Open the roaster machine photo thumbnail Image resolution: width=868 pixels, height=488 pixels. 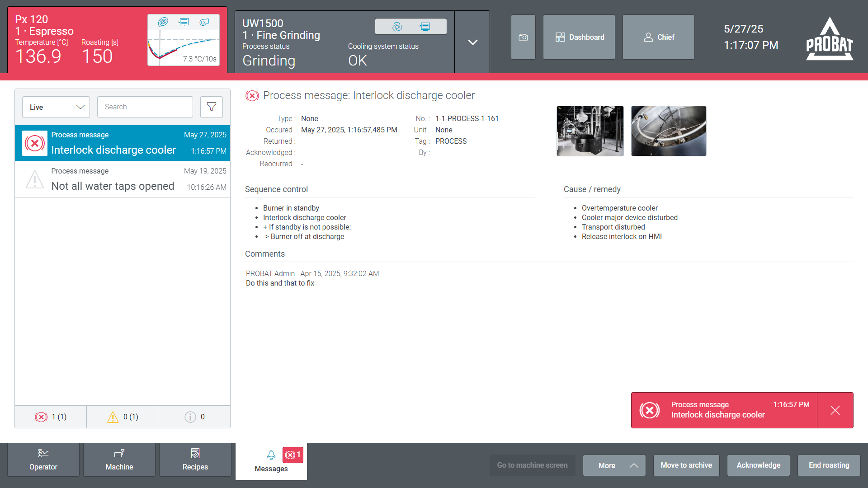[x=590, y=131]
